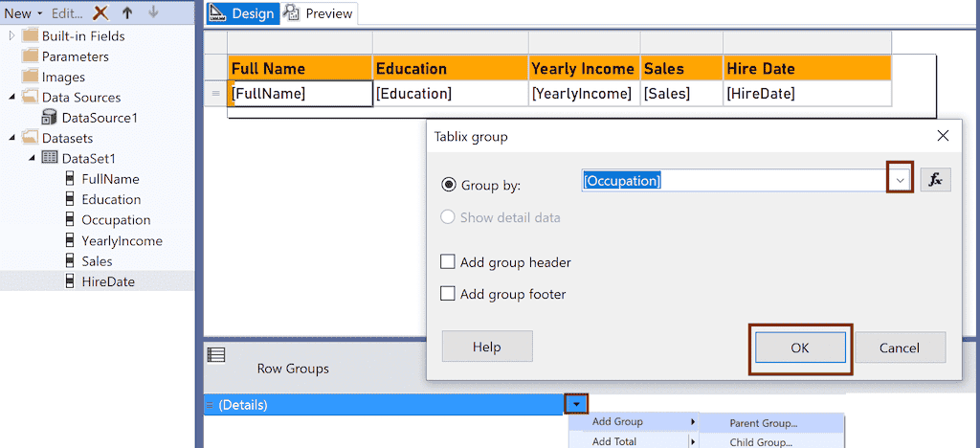The height and width of the screenshot is (448, 980).
Task: Open the Group by field dropdown
Action: pos(900,180)
